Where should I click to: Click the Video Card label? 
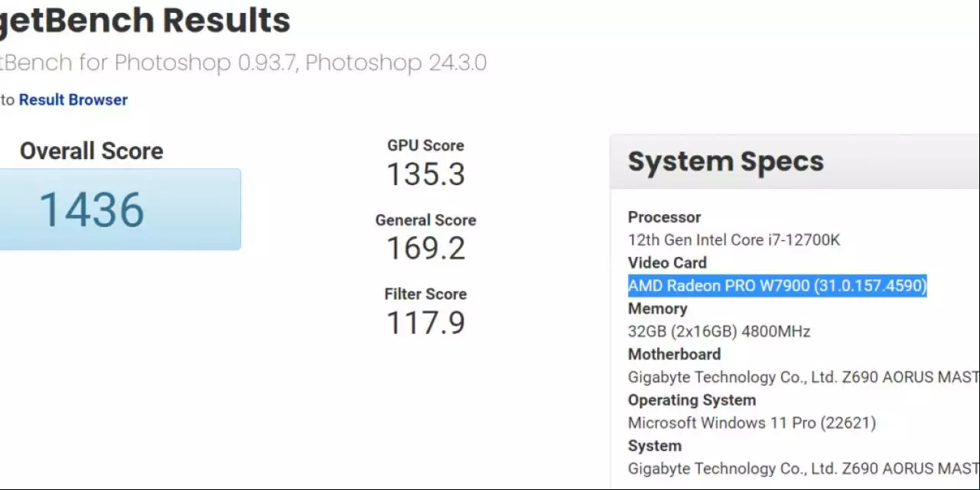point(667,263)
